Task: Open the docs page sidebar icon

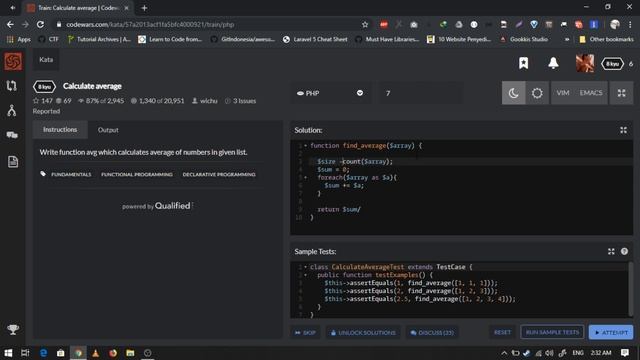Action: click(x=13, y=162)
